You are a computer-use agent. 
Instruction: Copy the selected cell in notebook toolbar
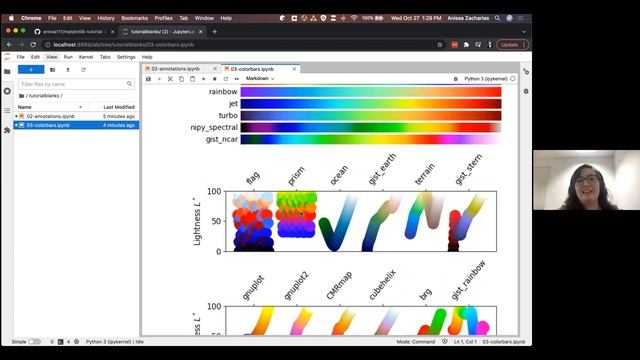tap(182, 79)
